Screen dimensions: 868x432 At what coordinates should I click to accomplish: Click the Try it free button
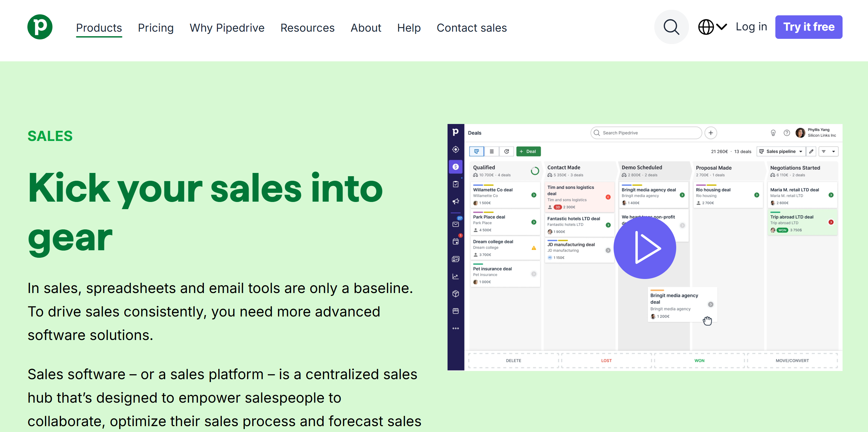pos(808,27)
